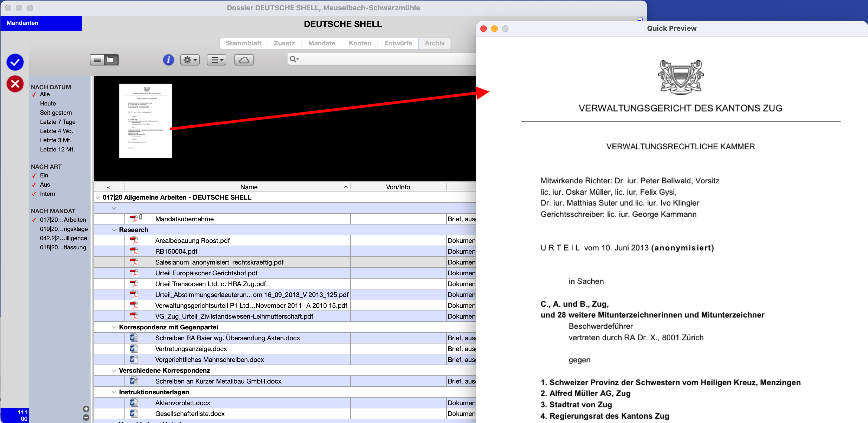Click Word icon of Vorgerichtliches Mahnschreiben.docx
Screen dimensions: 868x423
tap(134, 359)
